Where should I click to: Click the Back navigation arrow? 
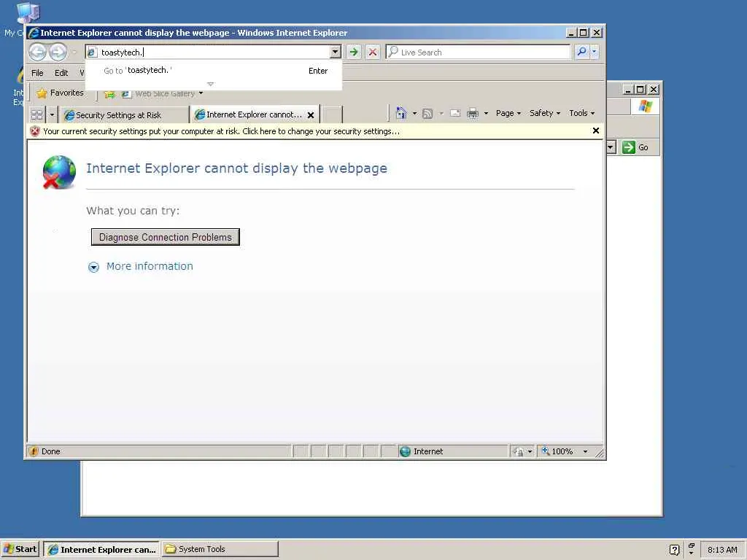38,52
